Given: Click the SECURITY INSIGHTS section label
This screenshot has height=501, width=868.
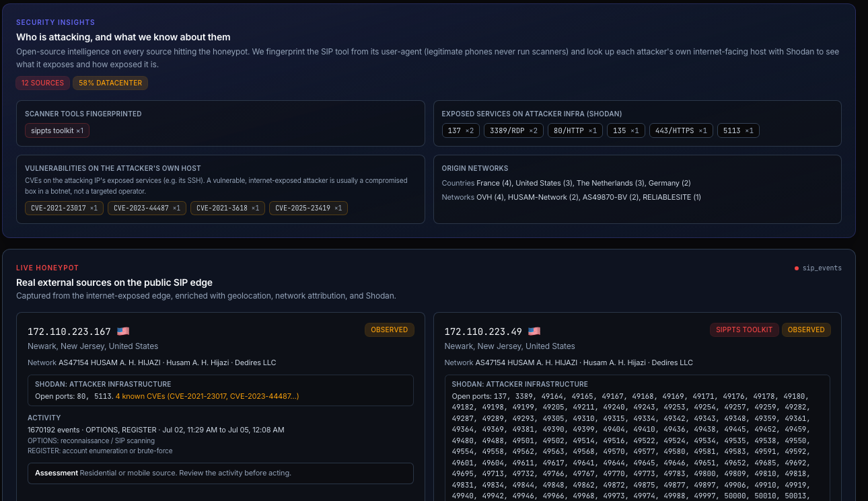Looking at the screenshot, I should click(x=55, y=22).
